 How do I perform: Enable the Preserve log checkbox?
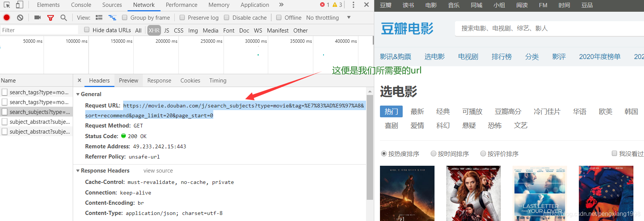pos(182,17)
